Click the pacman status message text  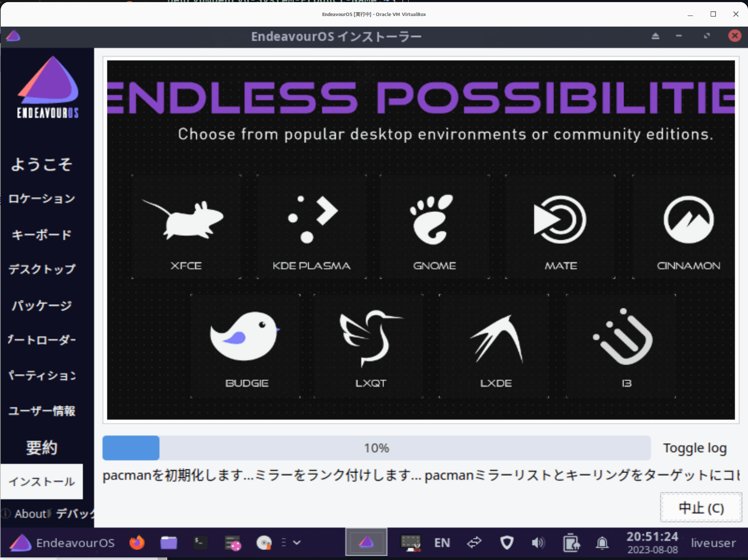pos(422,475)
